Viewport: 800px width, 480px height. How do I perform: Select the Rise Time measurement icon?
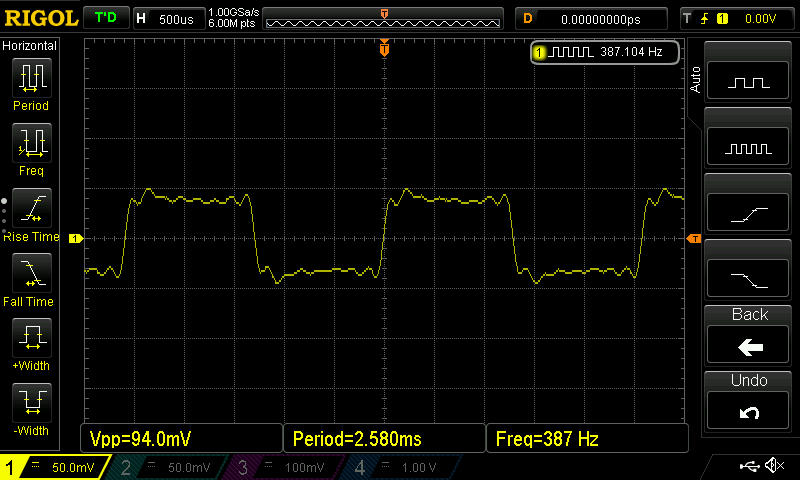pyautogui.click(x=32, y=208)
